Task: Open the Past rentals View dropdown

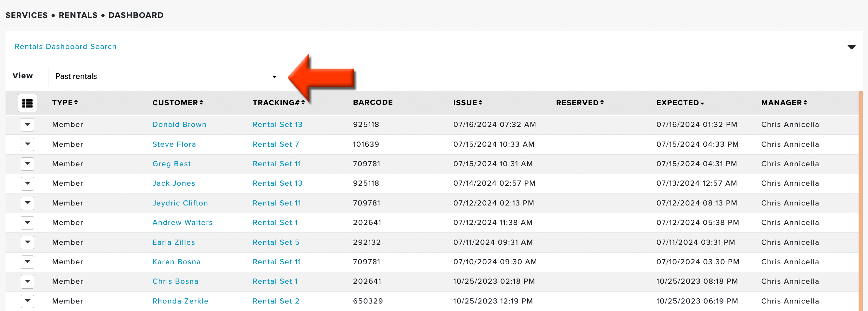Action: [x=166, y=76]
